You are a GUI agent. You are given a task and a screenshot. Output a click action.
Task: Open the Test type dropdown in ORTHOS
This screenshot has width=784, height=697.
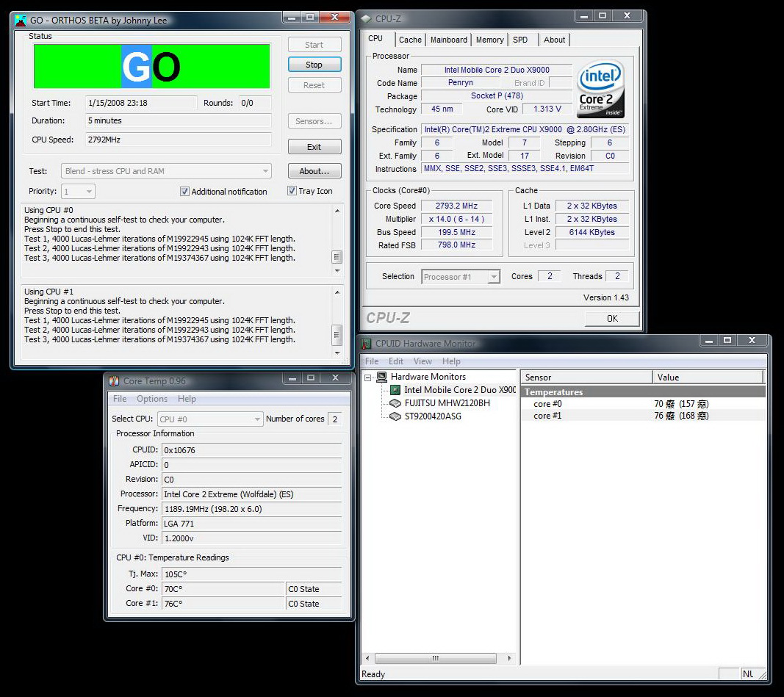[167, 171]
